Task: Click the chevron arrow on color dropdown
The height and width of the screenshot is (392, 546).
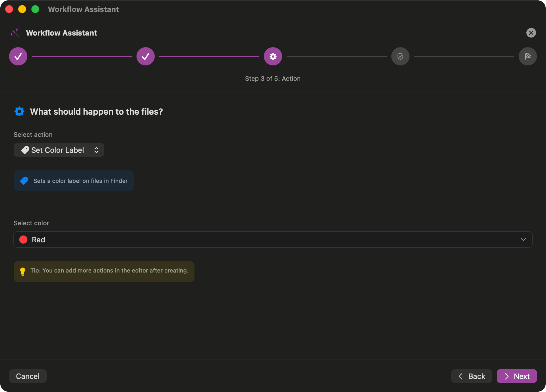Action: pos(523,240)
